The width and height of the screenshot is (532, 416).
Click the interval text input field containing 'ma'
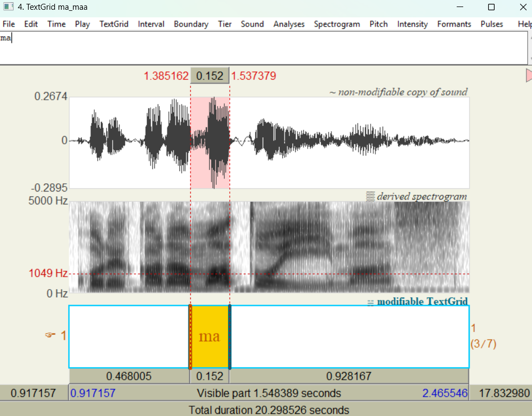click(x=264, y=48)
